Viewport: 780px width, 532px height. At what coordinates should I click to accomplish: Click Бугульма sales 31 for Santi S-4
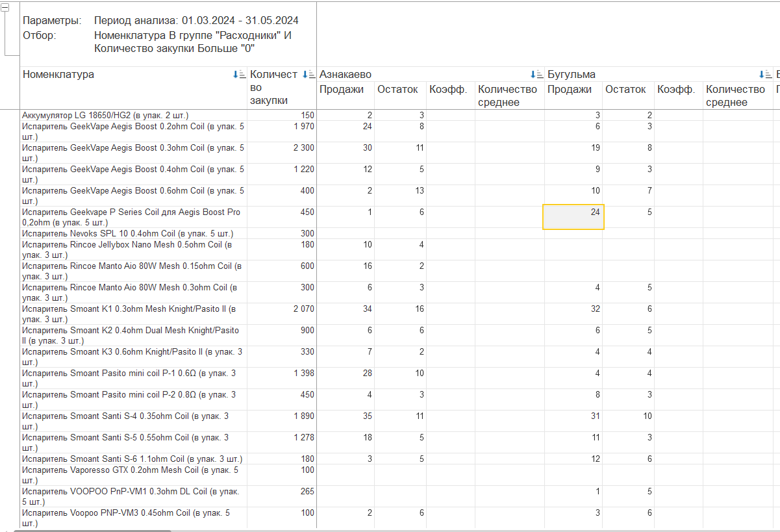596,416
